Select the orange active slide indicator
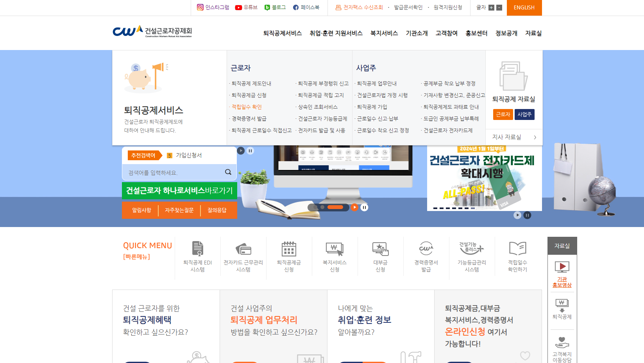The image size is (644, 363). click(x=335, y=207)
